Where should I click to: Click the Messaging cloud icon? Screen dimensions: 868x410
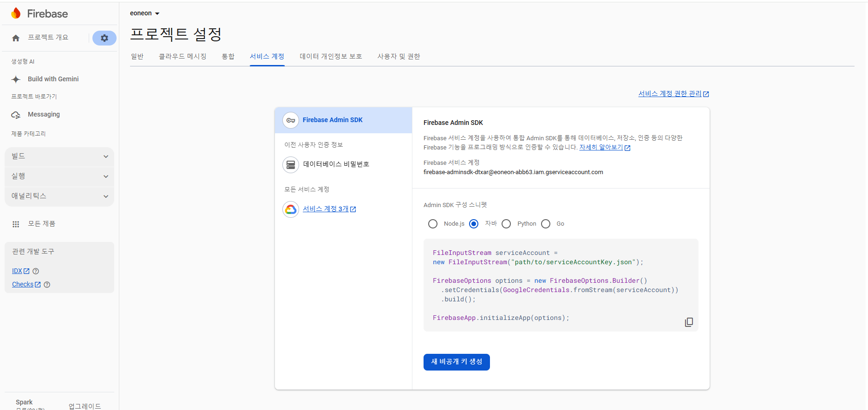(16, 115)
